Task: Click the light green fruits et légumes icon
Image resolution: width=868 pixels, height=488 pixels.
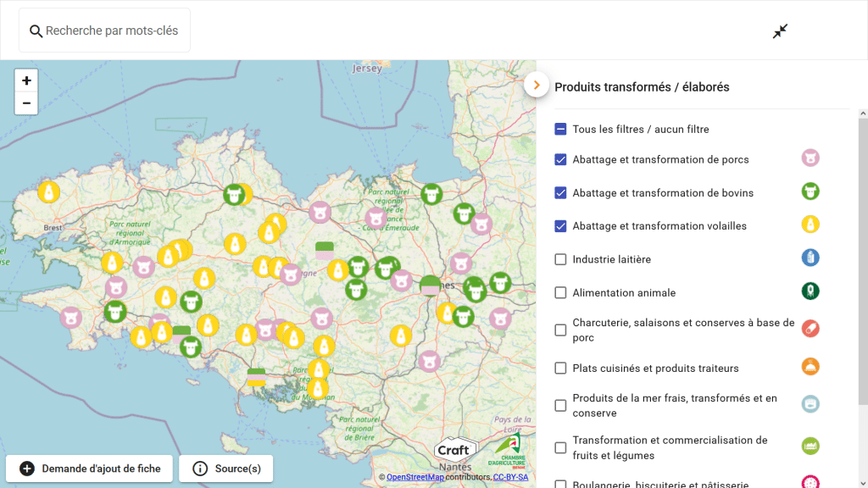Action: point(810,446)
